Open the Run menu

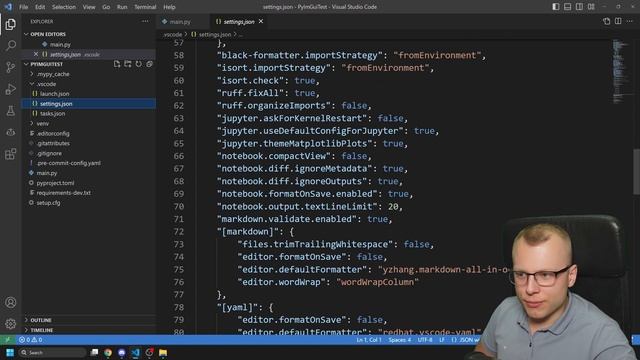(122, 7)
